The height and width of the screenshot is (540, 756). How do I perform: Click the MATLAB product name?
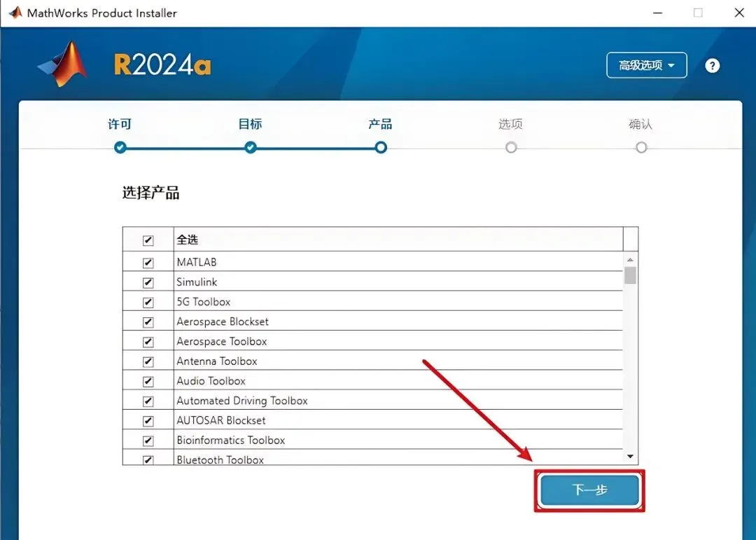pyautogui.click(x=197, y=262)
